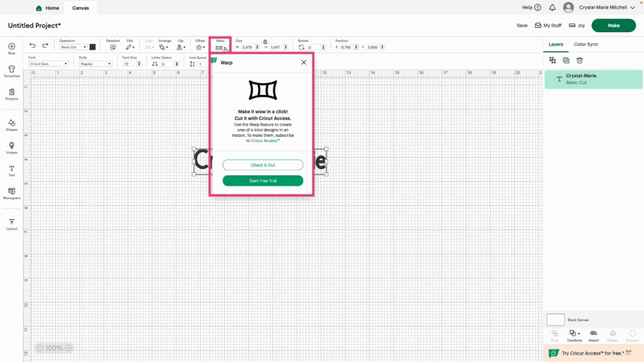This screenshot has width=644, height=362.
Task: Open the New project tool
Action: (11, 48)
